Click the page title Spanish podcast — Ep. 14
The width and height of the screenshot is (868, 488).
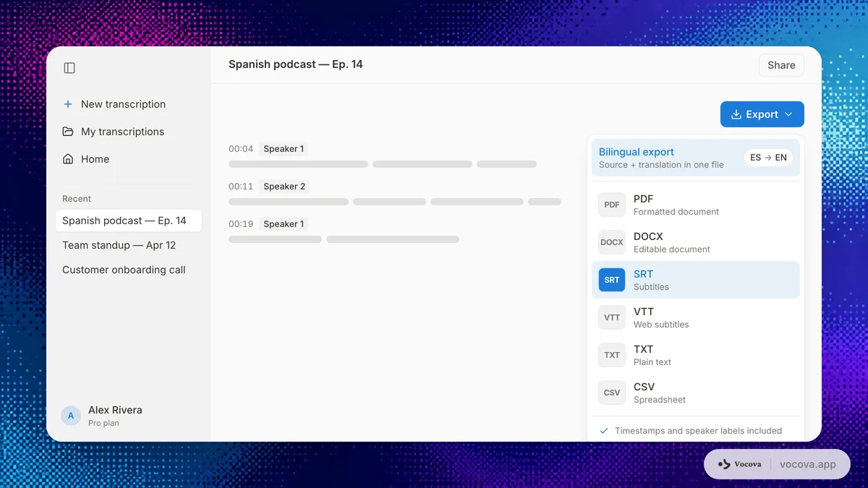[x=296, y=64]
